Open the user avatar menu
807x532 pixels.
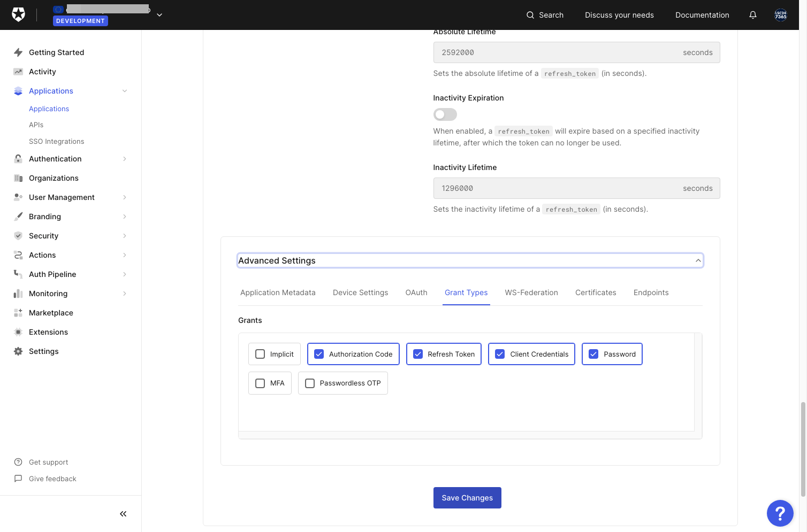point(781,15)
